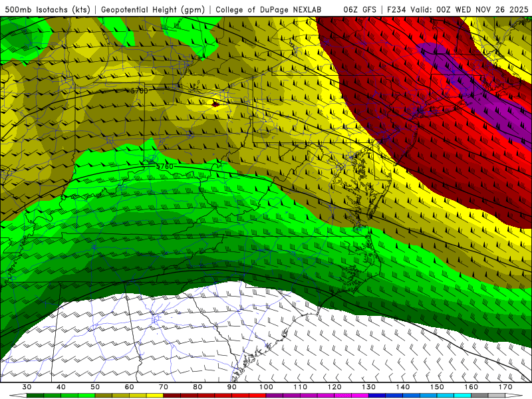Click the 90 value on the legend
This screenshot has height=399, width=532.
click(x=231, y=387)
